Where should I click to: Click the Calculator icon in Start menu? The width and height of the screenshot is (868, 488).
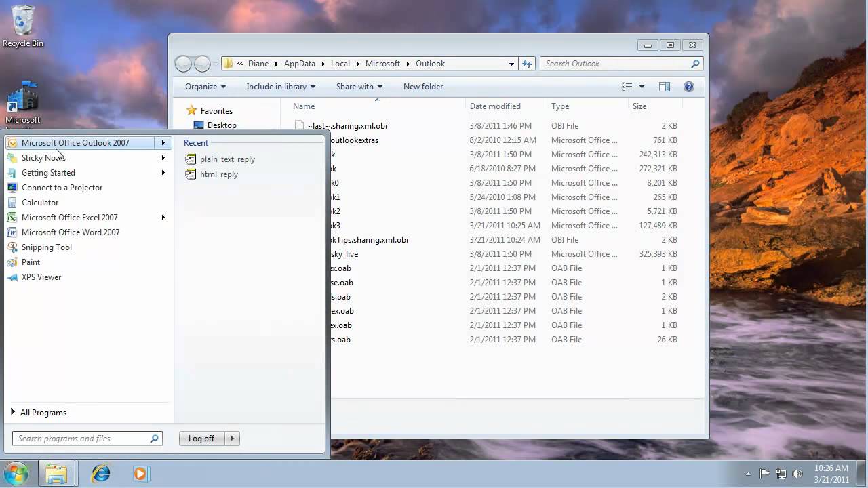12,203
